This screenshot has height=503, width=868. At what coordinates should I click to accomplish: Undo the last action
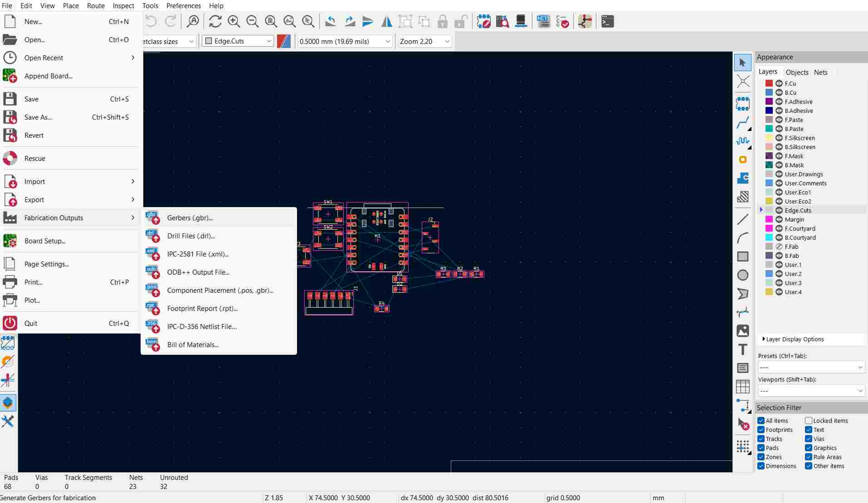pyautogui.click(x=151, y=21)
